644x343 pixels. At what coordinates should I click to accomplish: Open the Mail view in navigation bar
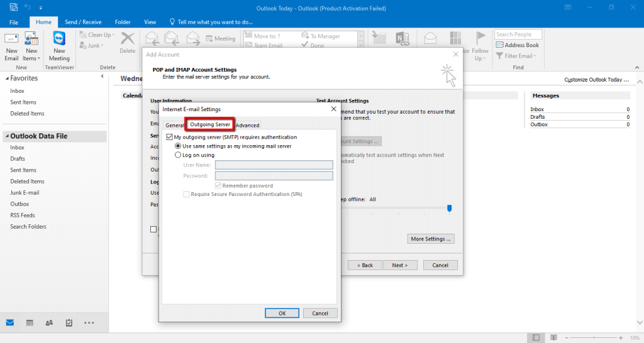pyautogui.click(x=10, y=323)
